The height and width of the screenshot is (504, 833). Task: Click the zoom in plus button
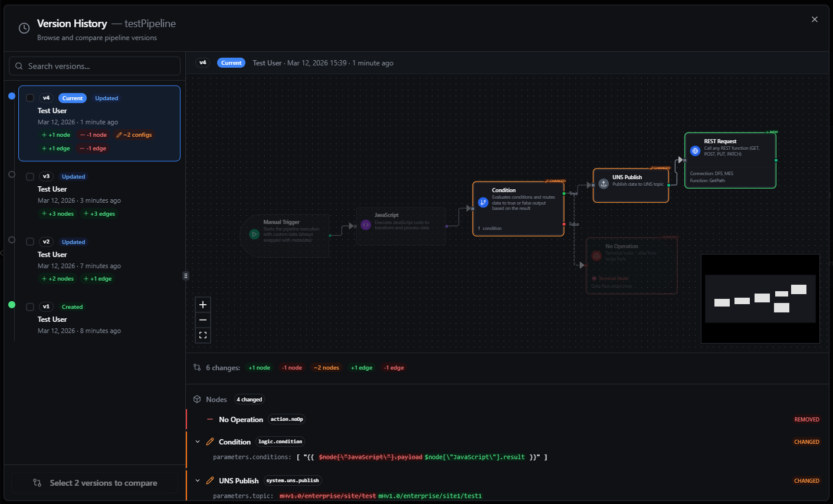tap(203, 305)
